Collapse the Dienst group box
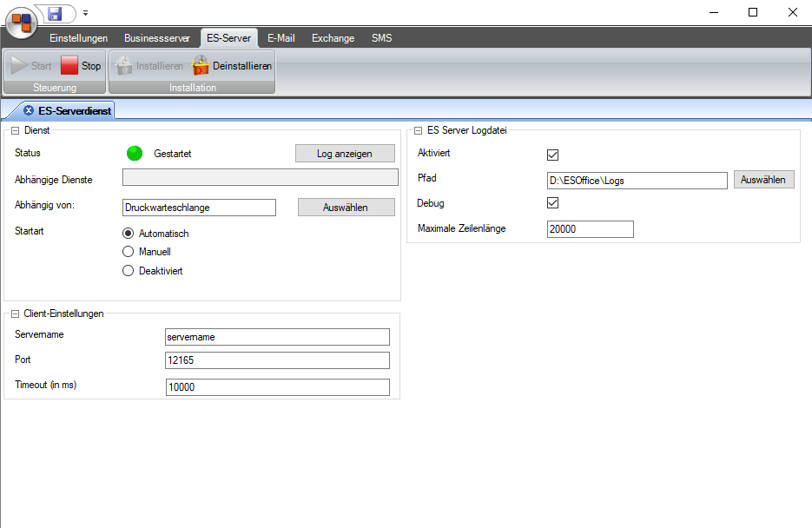 coord(16,130)
